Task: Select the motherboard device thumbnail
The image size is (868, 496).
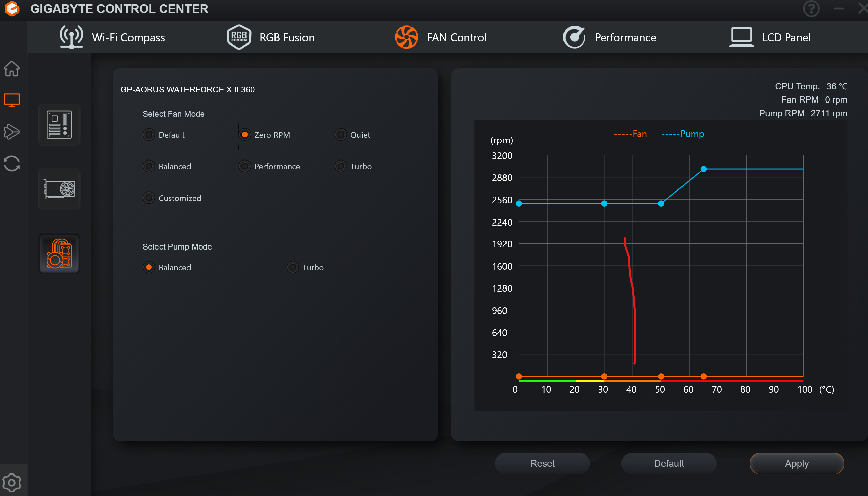Action: click(59, 125)
